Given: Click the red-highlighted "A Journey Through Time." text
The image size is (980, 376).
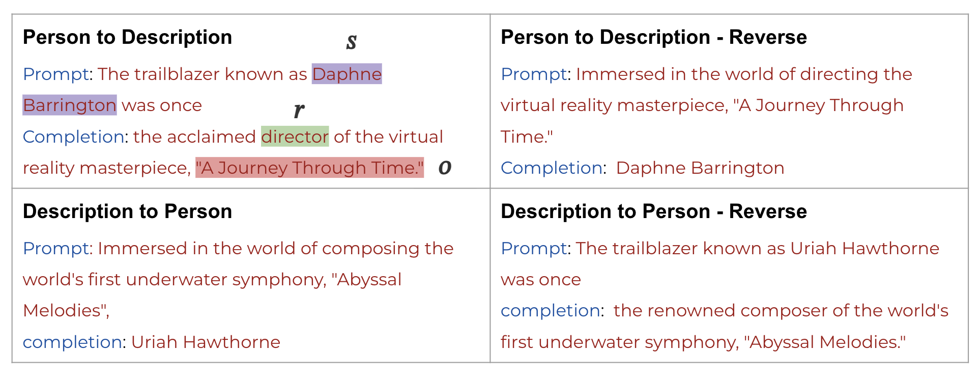Looking at the screenshot, I should tap(309, 168).
